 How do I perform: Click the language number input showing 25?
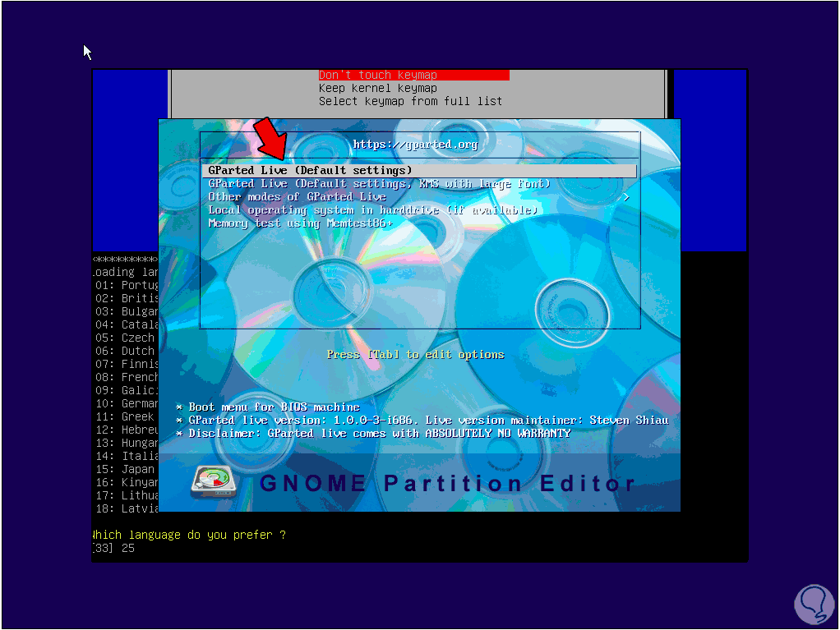click(x=128, y=548)
